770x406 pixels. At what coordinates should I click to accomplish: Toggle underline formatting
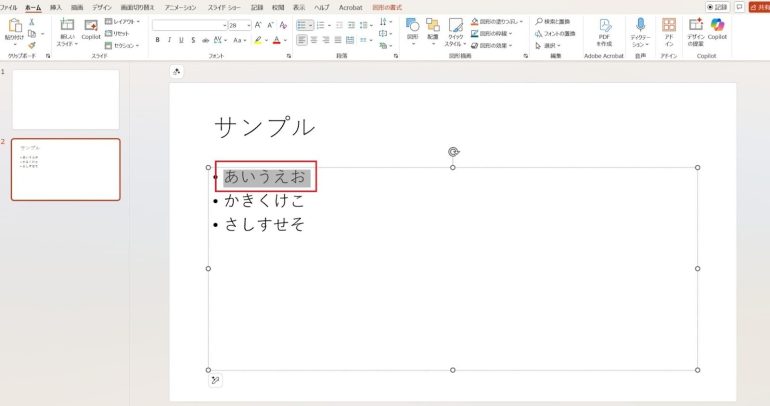pos(180,41)
